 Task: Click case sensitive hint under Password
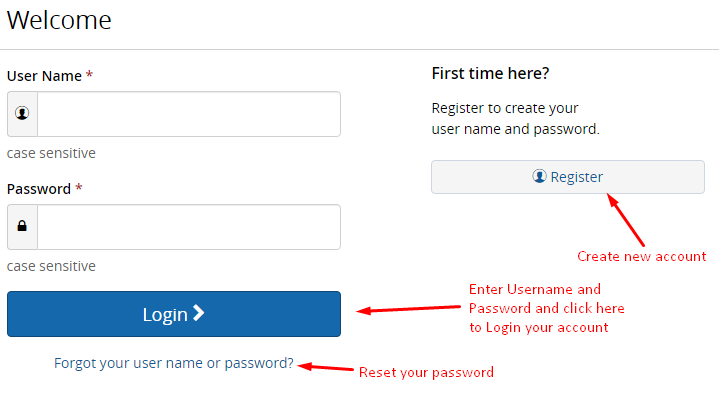tap(51, 266)
